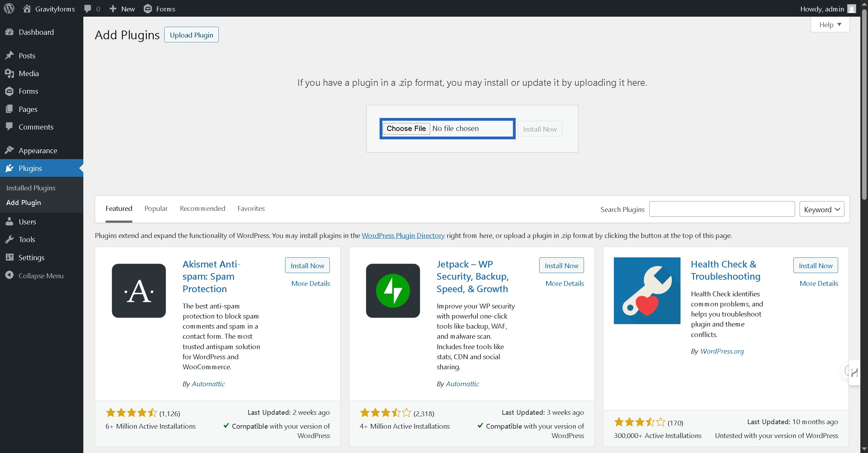Click the Plugins plug icon
868x453 pixels.
click(x=9, y=168)
